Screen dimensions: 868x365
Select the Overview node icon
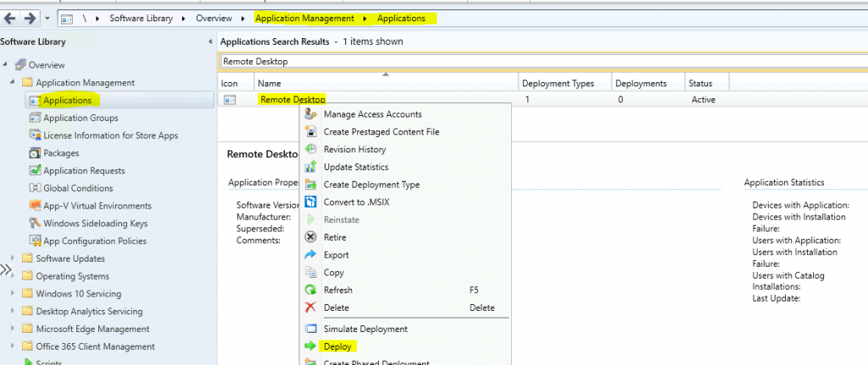pyautogui.click(x=20, y=64)
